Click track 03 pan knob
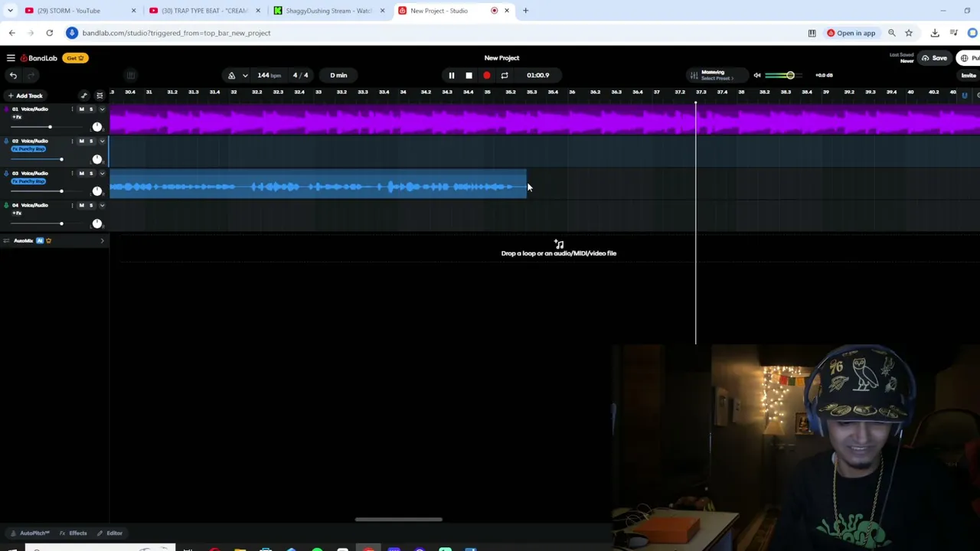This screenshot has height=551, width=980. [x=97, y=191]
